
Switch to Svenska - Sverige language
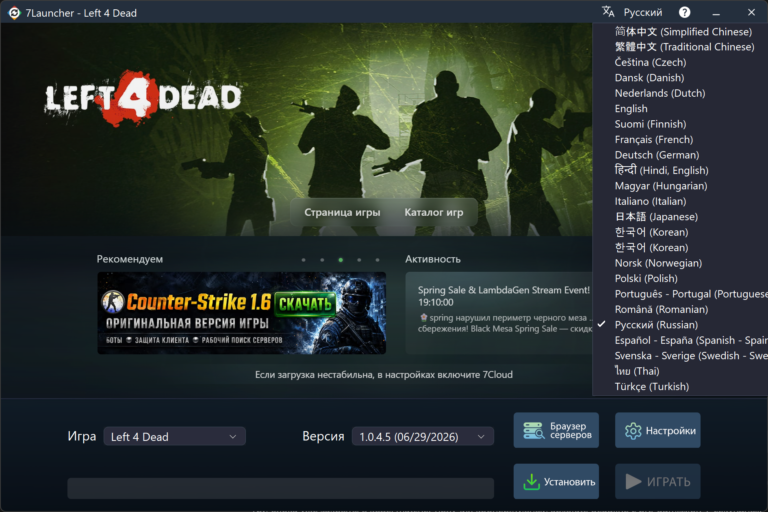691,356
